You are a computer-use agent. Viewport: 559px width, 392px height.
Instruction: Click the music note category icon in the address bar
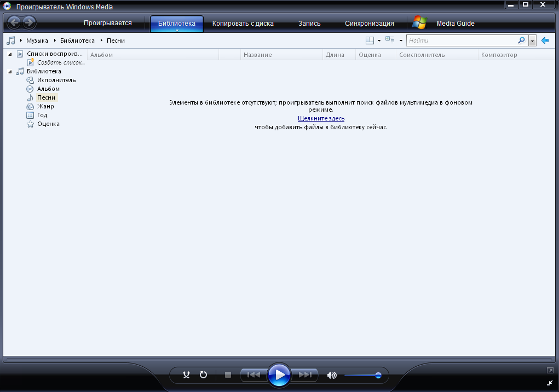[x=11, y=41]
